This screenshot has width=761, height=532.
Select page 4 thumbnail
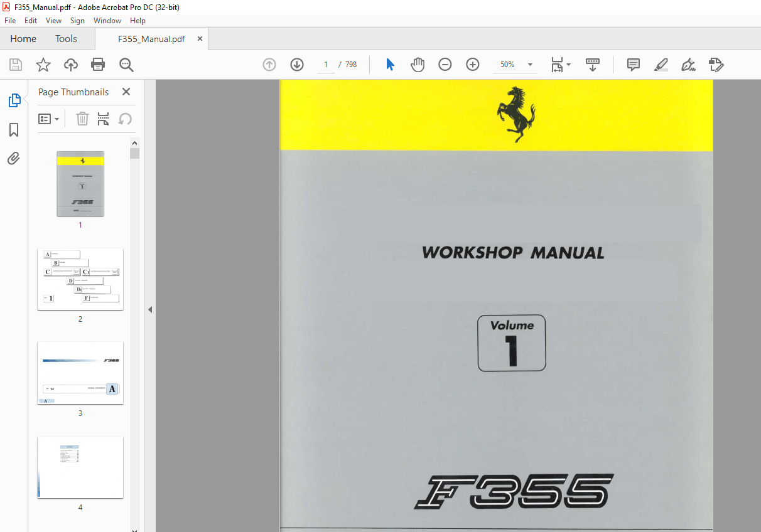coord(80,467)
